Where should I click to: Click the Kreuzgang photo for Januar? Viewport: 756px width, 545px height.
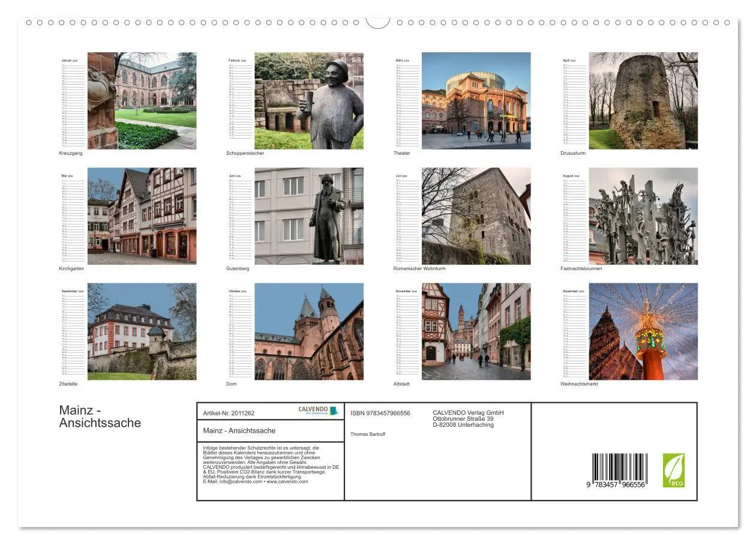click(x=142, y=100)
